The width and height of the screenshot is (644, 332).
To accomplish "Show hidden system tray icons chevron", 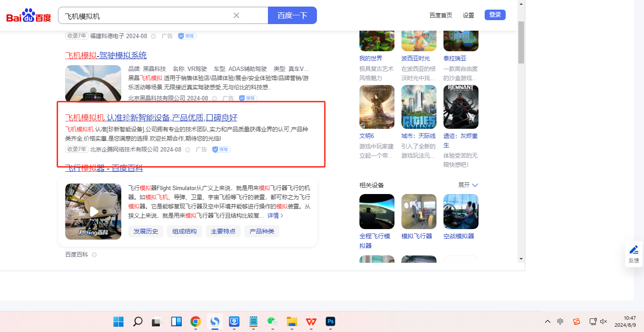I will tap(547, 321).
